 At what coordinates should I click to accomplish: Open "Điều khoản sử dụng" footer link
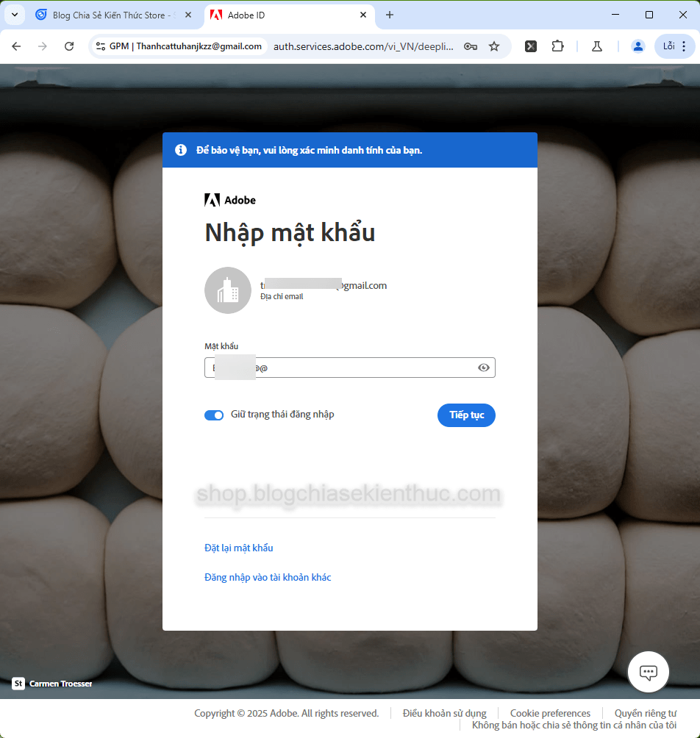(444, 713)
